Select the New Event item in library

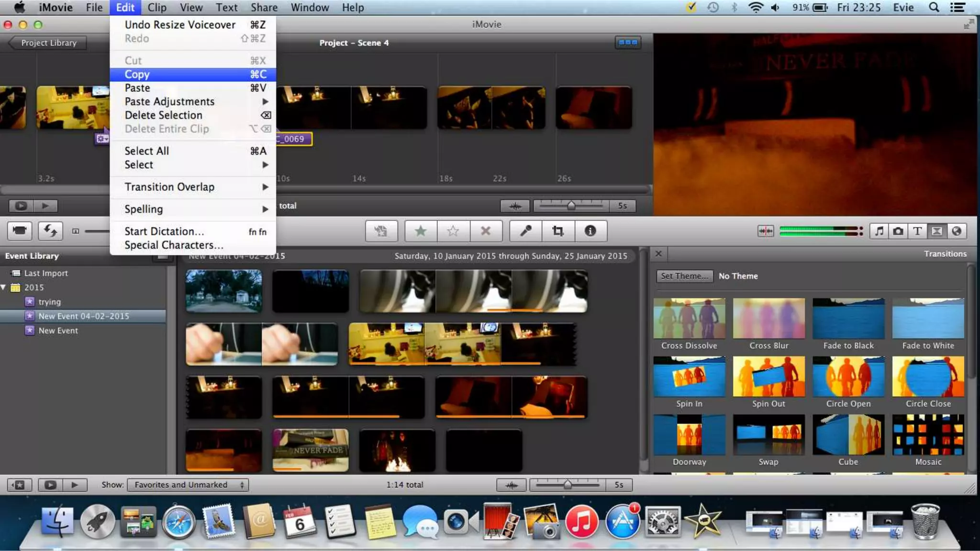pyautogui.click(x=58, y=331)
